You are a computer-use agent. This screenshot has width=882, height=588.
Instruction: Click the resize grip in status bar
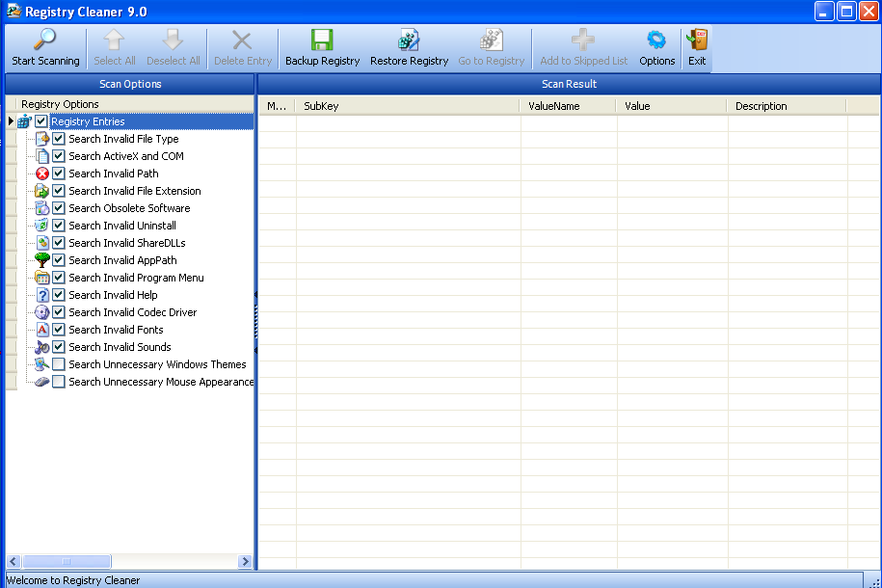coord(873,582)
